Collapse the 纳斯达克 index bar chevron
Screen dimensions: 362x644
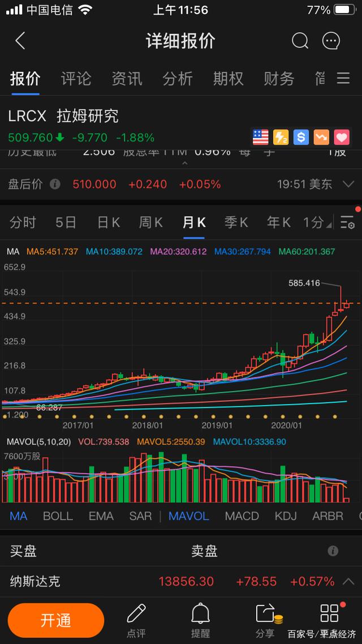tap(348, 581)
